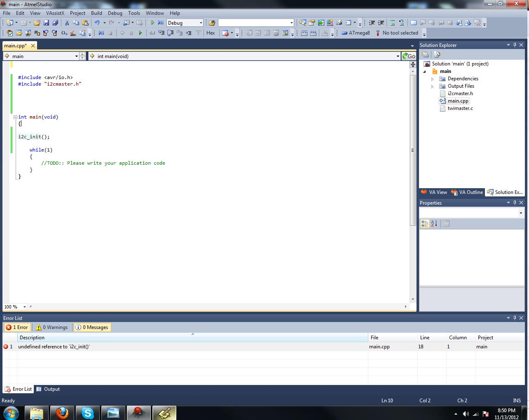
Task: Click the Open File folder icon
Action: [37, 23]
